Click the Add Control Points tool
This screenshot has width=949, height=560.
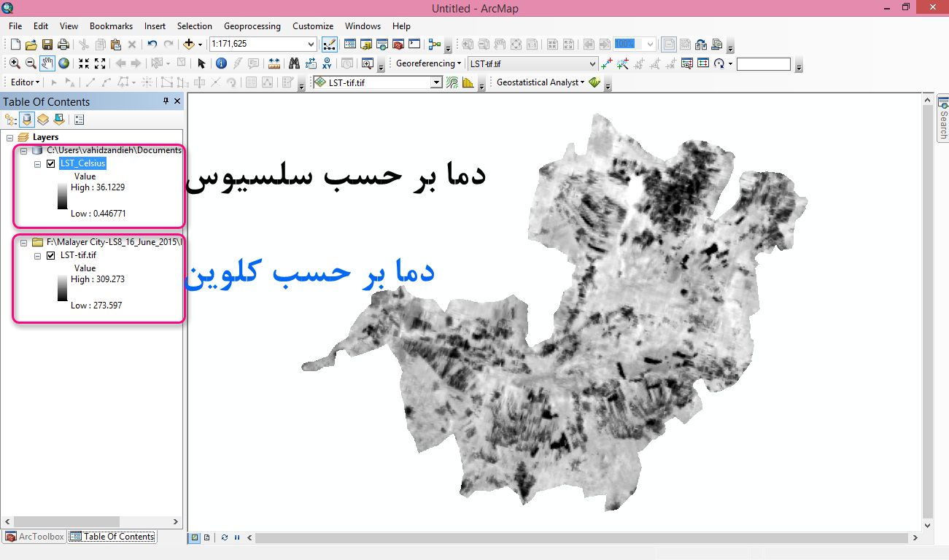[607, 63]
